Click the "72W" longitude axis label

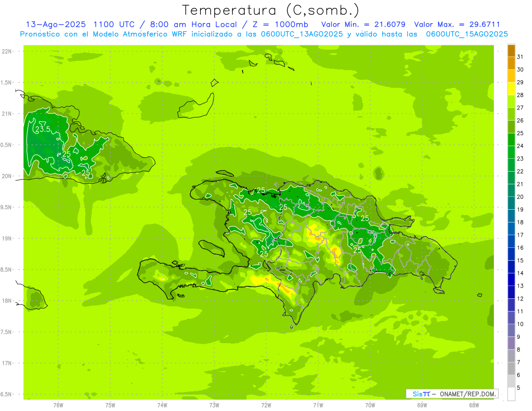click(266, 405)
